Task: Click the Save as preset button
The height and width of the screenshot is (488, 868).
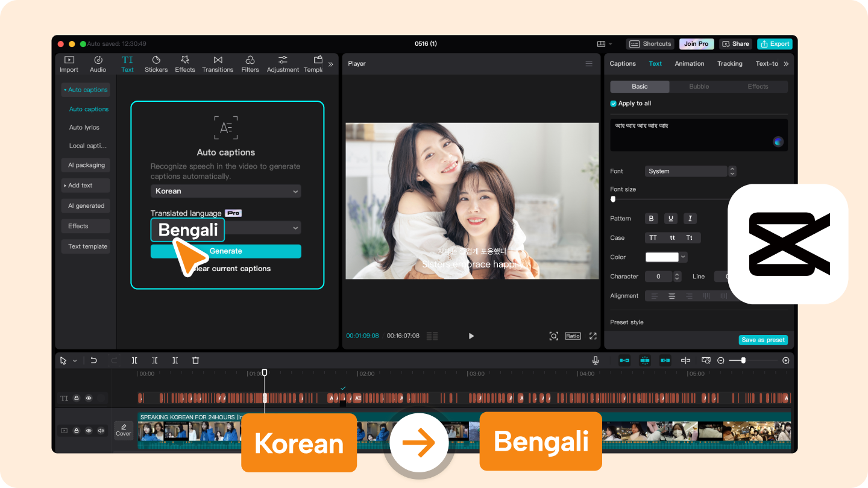Action: (763, 340)
